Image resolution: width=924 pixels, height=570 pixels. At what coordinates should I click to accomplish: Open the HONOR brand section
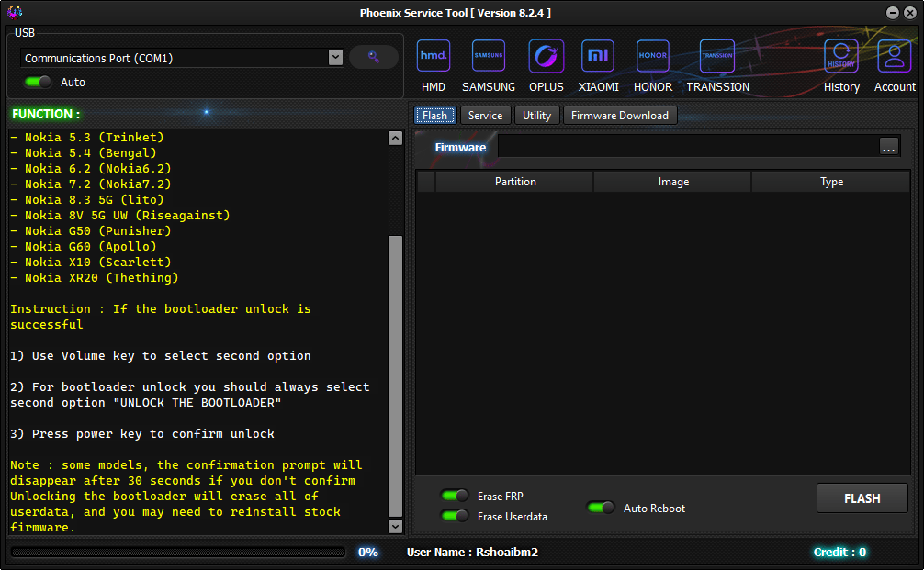click(653, 57)
